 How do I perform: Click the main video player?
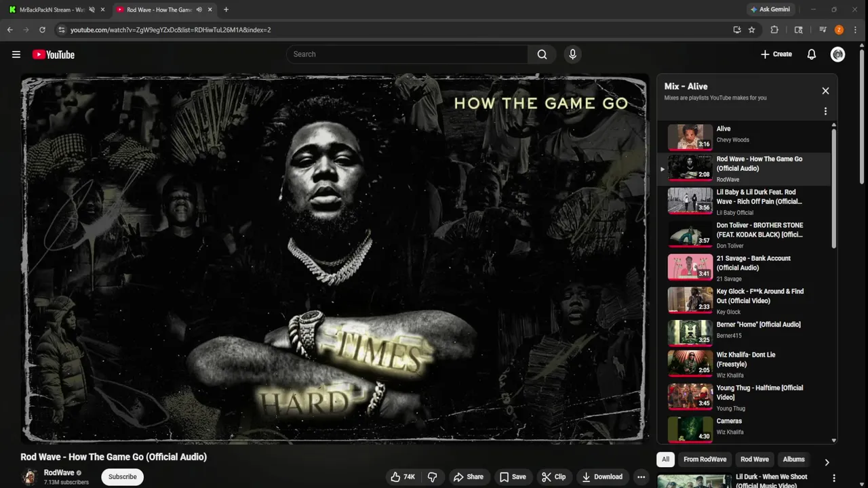(x=334, y=259)
